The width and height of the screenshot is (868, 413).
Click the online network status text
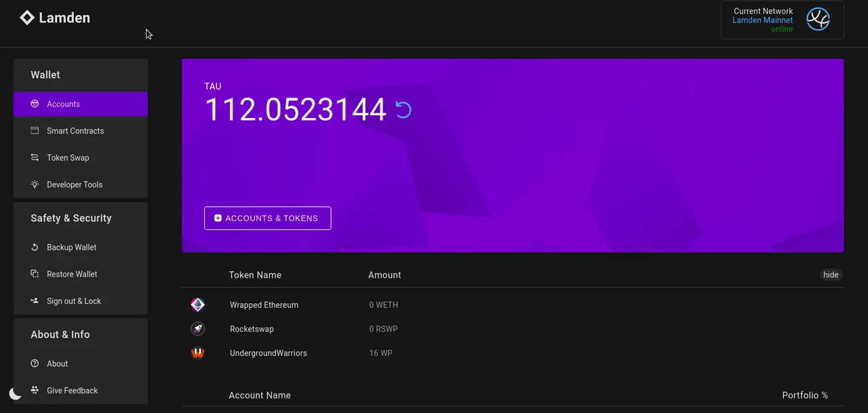782,30
